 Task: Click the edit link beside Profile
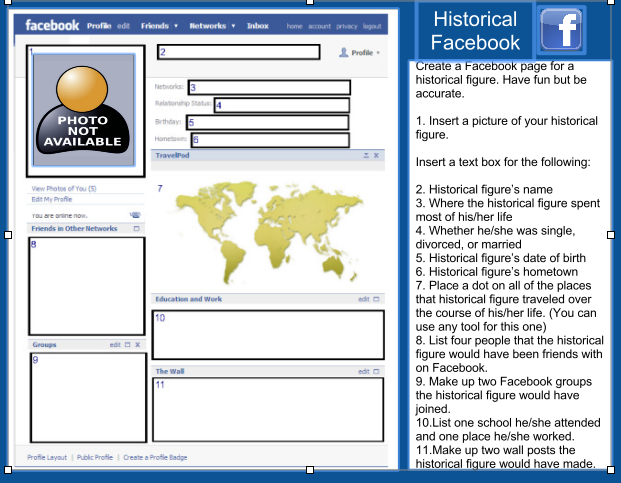pos(123,26)
